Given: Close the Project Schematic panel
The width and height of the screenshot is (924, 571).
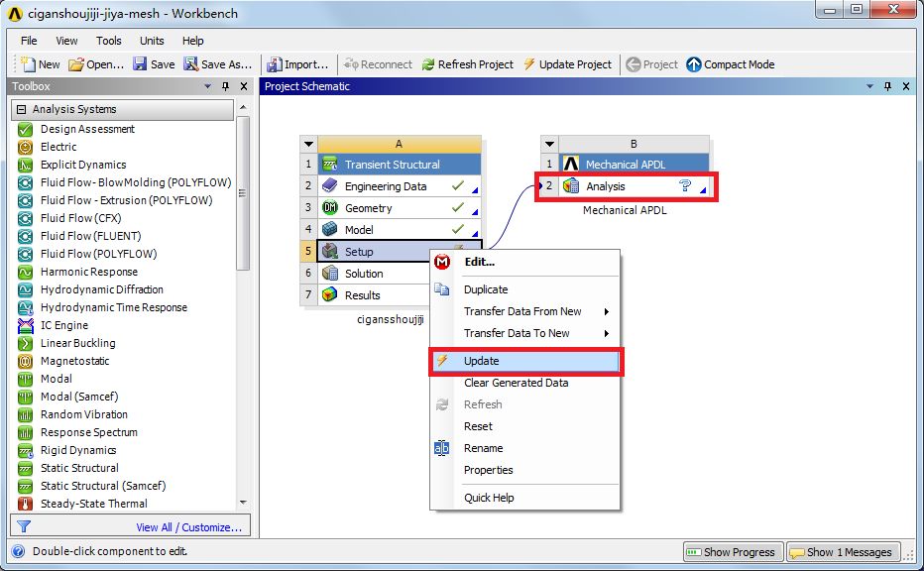Looking at the screenshot, I should (906, 86).
